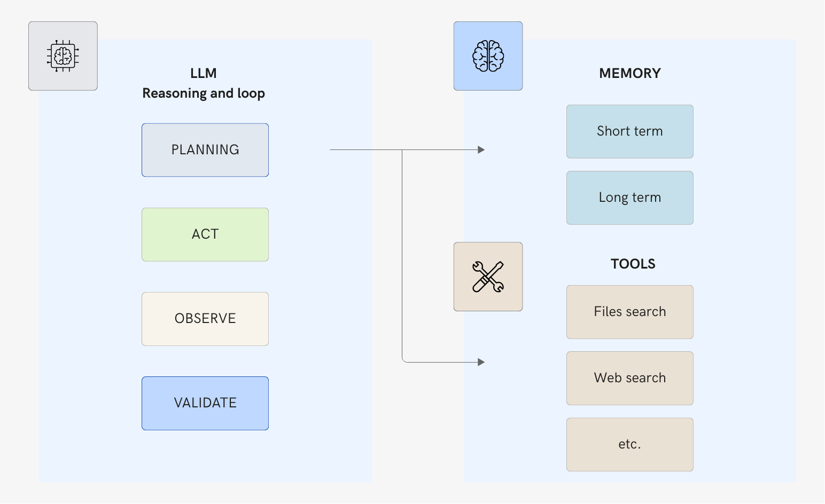
Task: Click the wrench and screwdriver Tools icon
Action: click(488, 277)
